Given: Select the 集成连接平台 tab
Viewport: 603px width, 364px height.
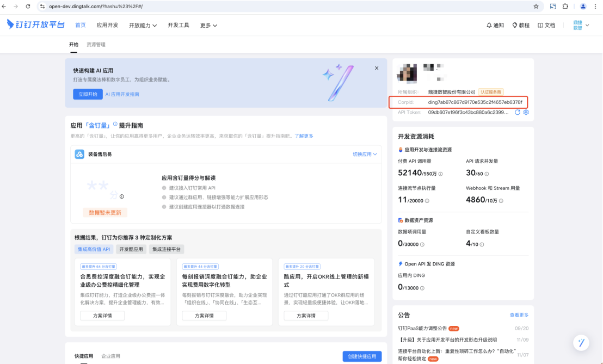Looking at the screenshot, I should tap(167, 249).
